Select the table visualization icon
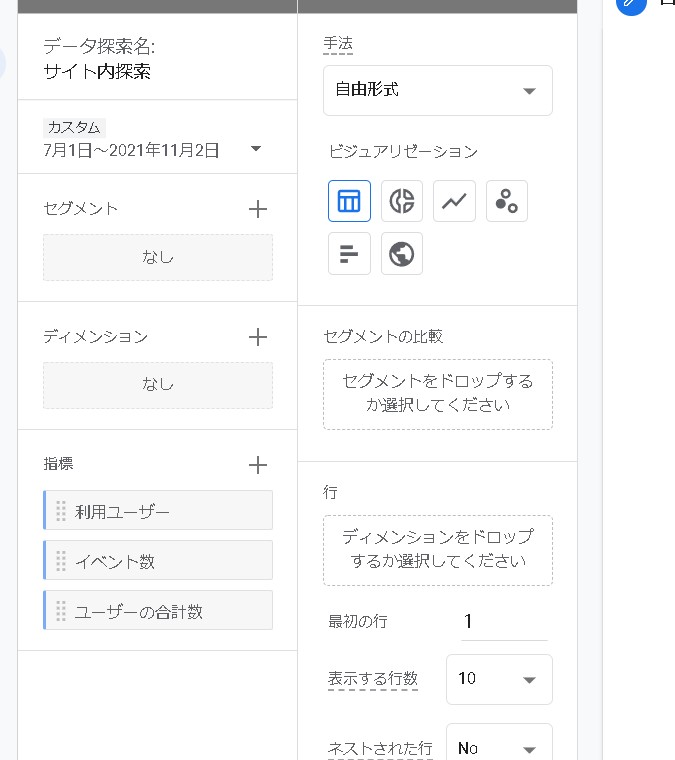Viewport: 675px width, 760px height. point(349,201)
